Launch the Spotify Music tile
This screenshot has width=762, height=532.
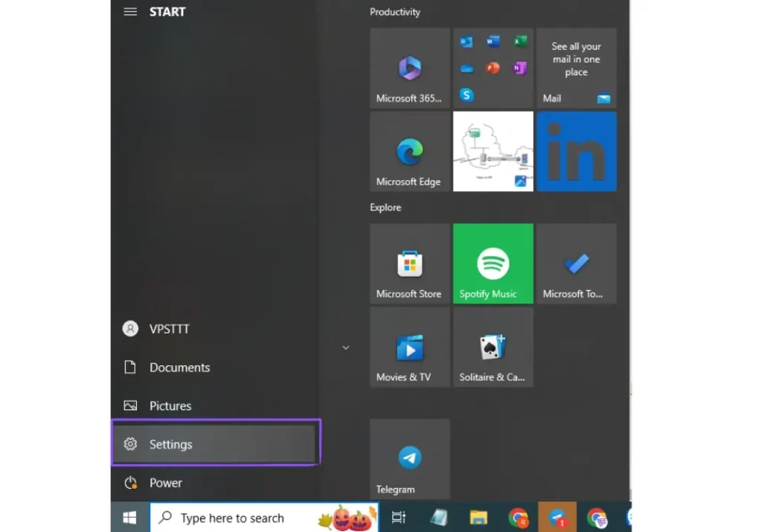click(x=493, y=263)
